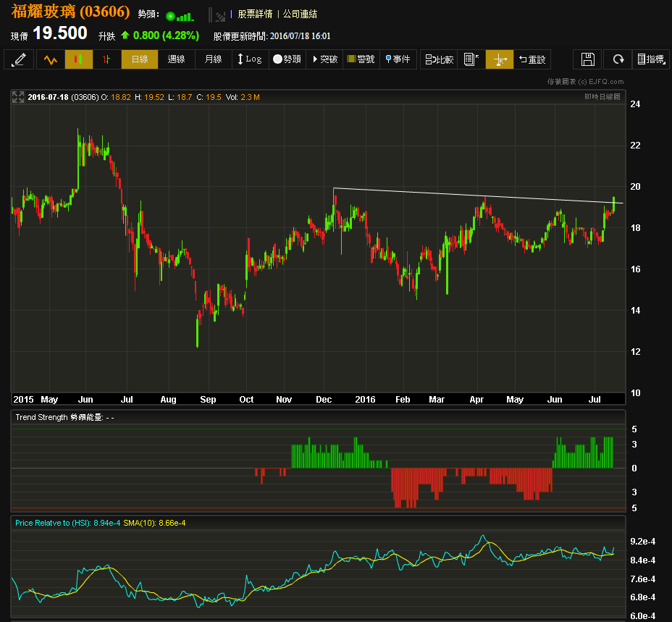Click the Vol: 2.3 M readout
Screen dimensions: 672x622
(243, 97)
